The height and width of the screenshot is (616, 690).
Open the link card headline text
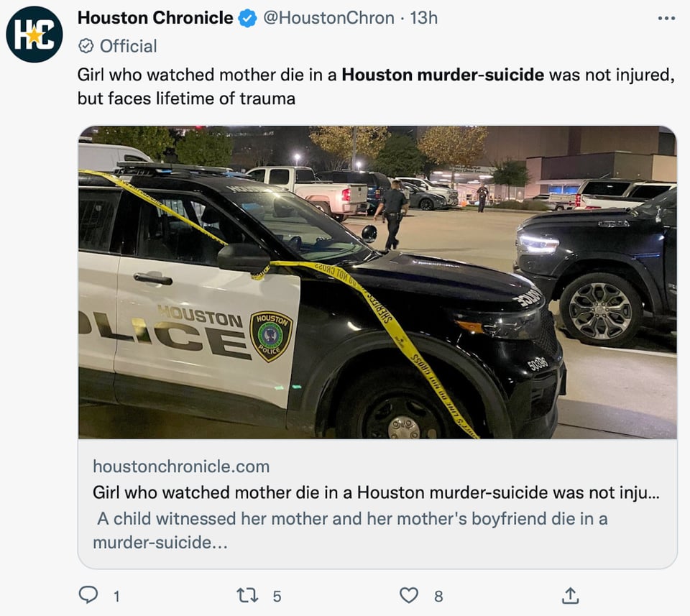[x=376, y=492]
